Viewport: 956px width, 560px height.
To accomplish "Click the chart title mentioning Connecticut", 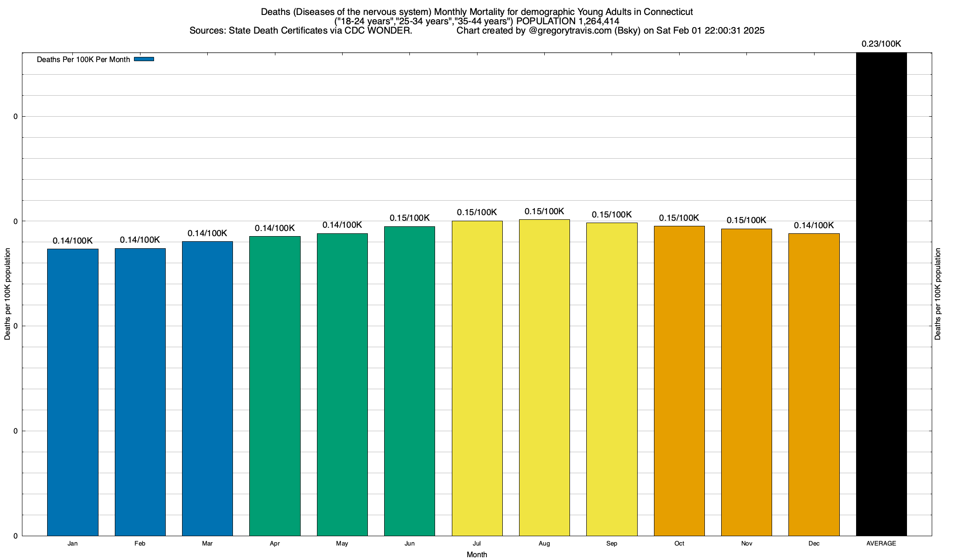I will pos(477,12).
